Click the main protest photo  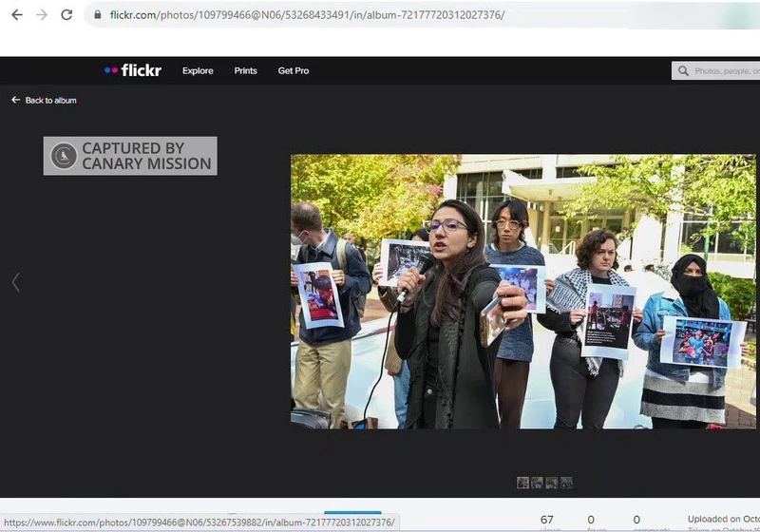(x=522, y=292)
